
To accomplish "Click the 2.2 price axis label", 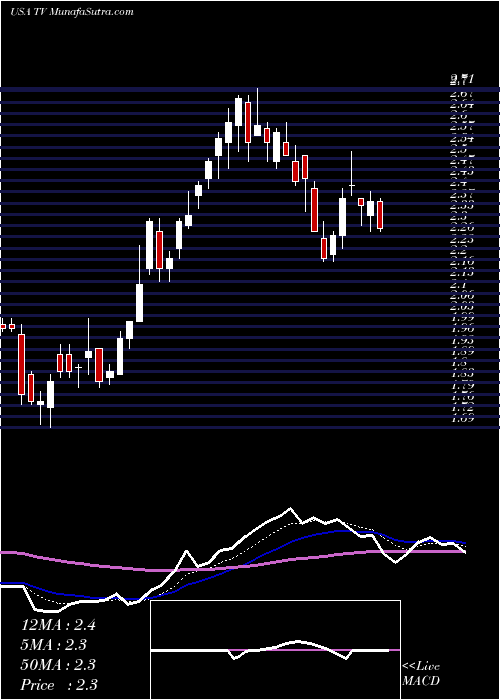I will click(459, 251).
